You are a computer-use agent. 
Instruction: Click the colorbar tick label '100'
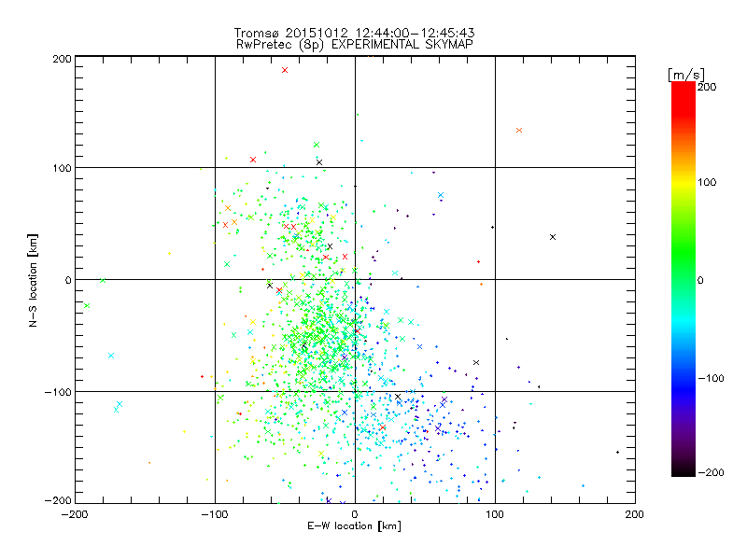point(707,182)
